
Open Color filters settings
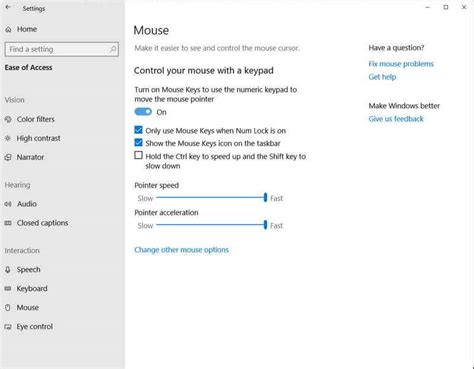tap(36, 119)
